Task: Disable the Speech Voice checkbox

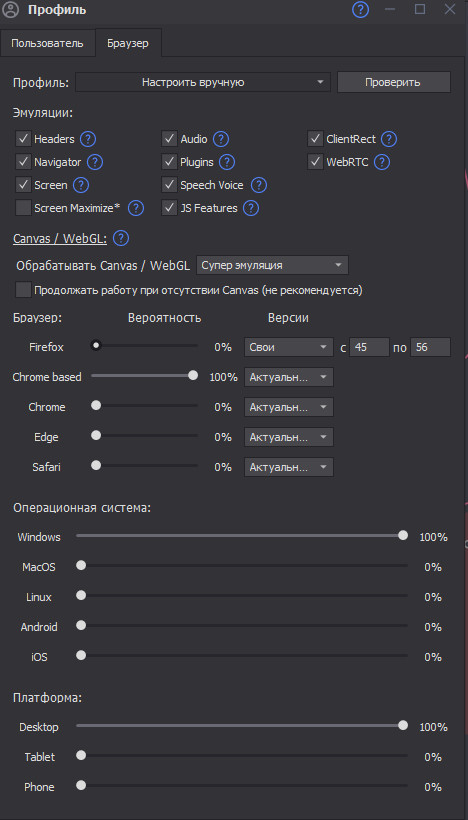Action: (169, 185)
